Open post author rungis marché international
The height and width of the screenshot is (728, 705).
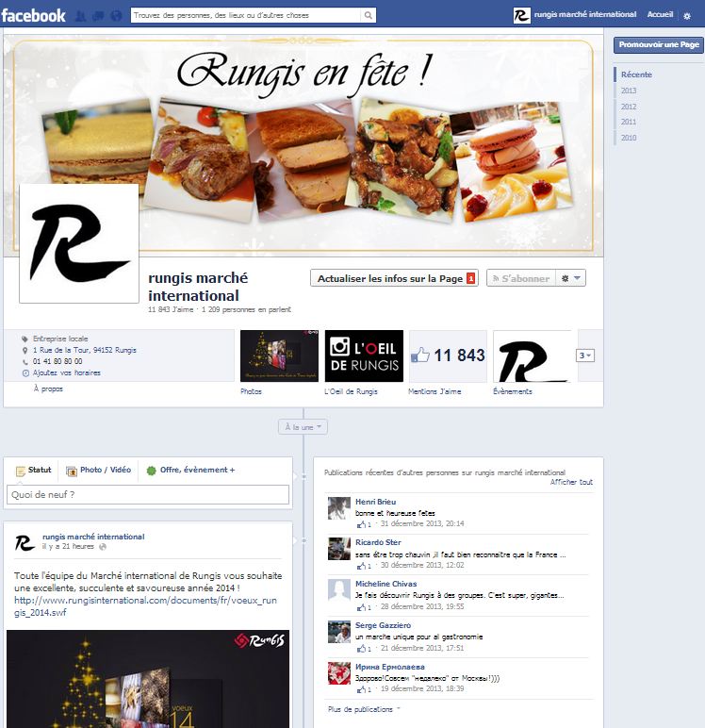pos(93,537)
